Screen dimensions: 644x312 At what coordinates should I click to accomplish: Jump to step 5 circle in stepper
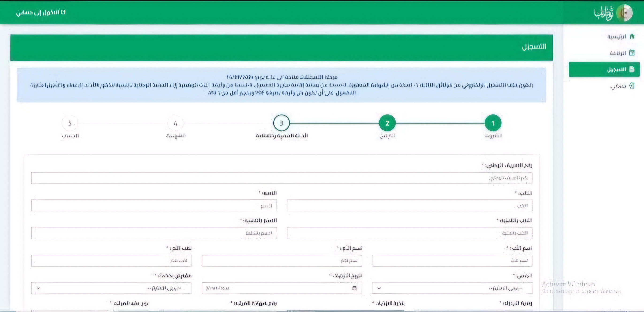[x=70, y=123]
